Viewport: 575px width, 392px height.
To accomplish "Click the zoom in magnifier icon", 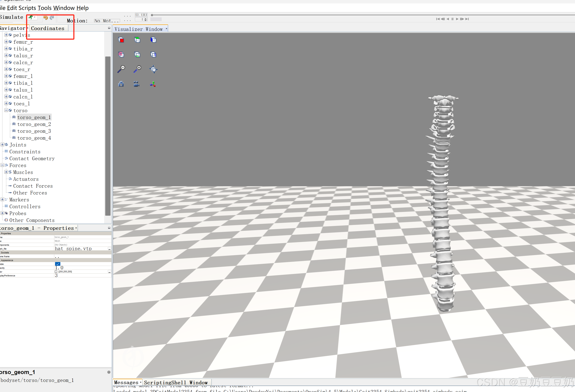I will point(137,69).
